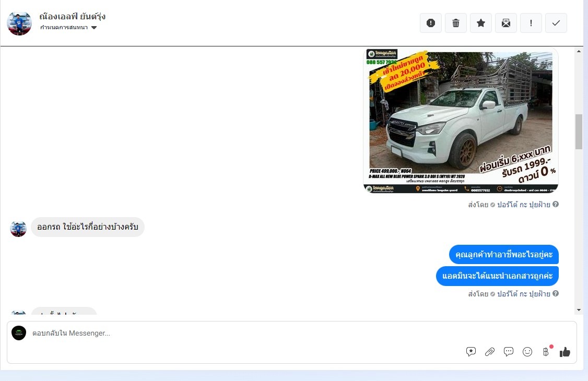Mark conversation as done with the checkmark
This screenshot has width=588, height=381.
(x=556, y=23)
